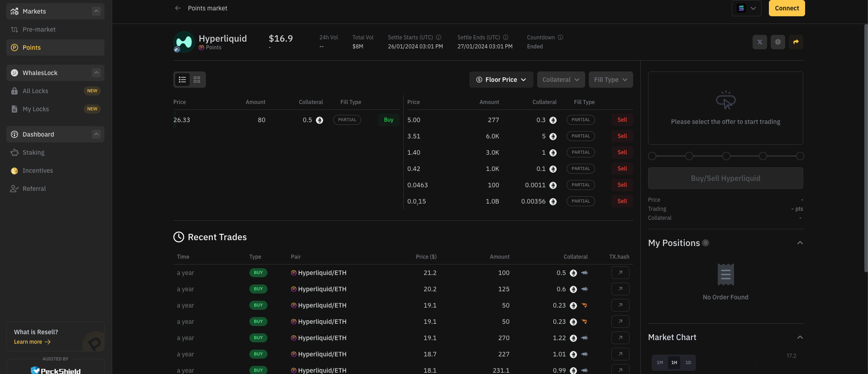Viewport: 868px width, 374px height.
Task: Open TX hash link for 50 amount 19.1 first trade
Action: point(620,305)
